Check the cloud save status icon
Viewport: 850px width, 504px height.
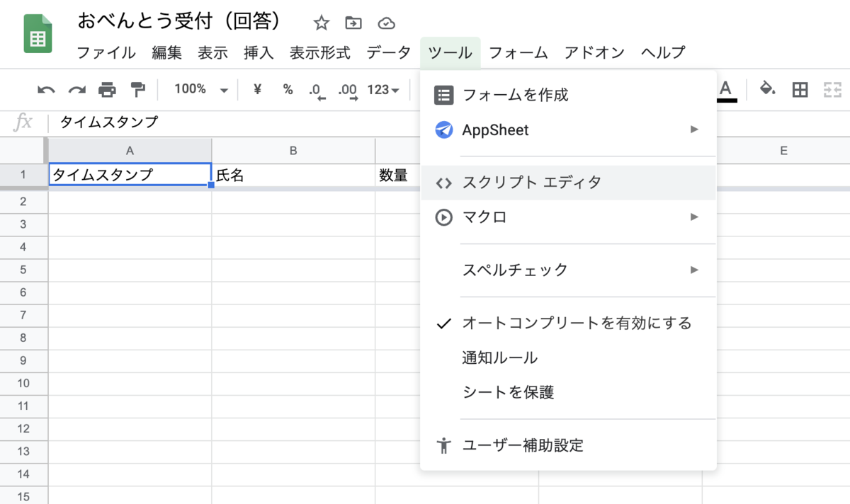point(386,23)
